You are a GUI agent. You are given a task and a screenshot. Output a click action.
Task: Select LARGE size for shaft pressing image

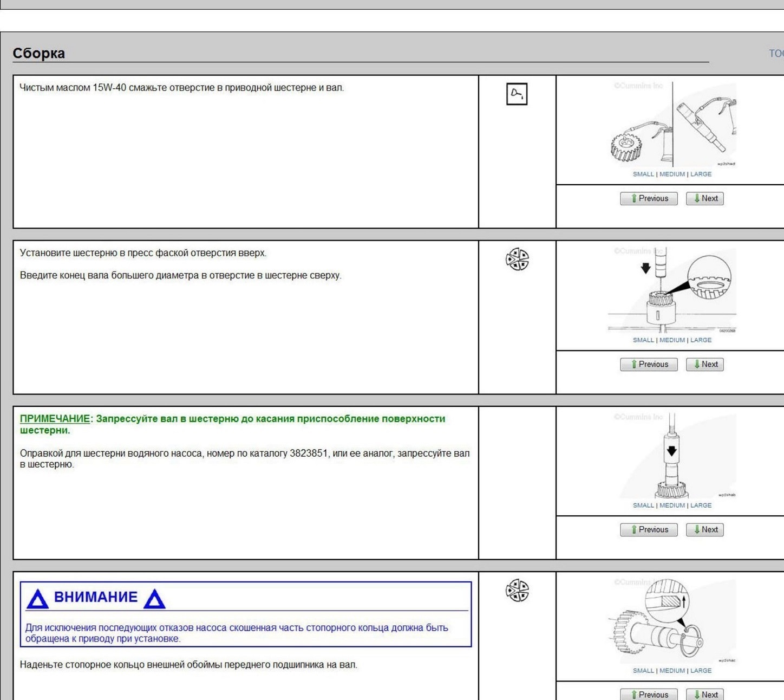tap(701, 505)
